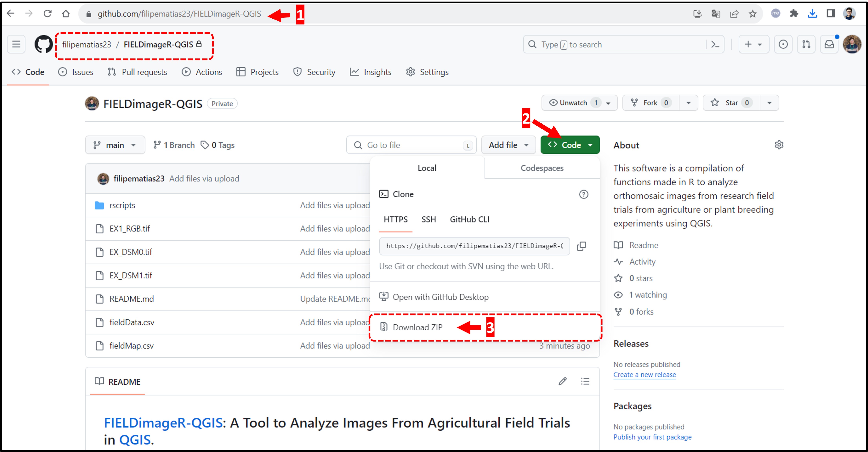Switch to the Issues tab

click(x=76, y=72)
